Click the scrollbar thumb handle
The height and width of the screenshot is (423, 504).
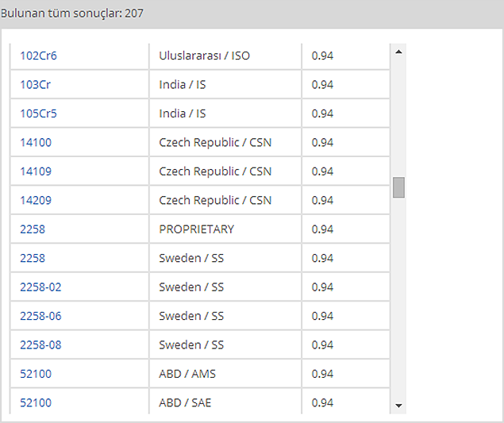[x=398, y=187]
